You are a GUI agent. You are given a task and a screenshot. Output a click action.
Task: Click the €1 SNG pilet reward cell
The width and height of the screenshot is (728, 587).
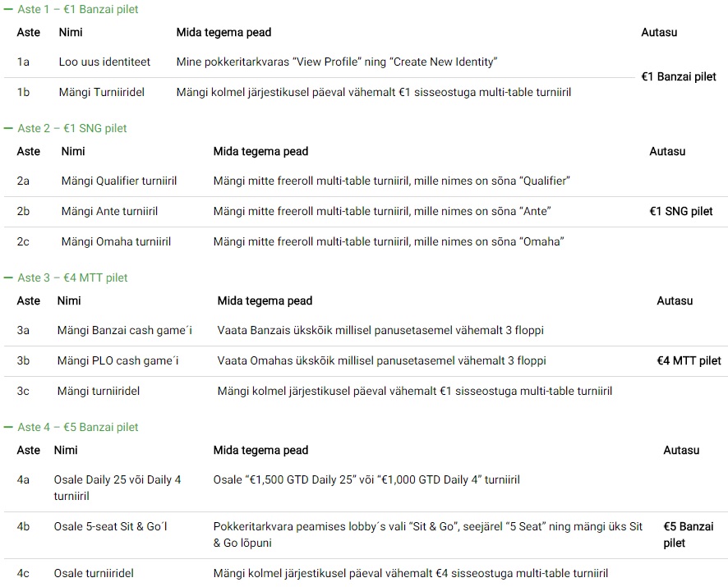681,212
